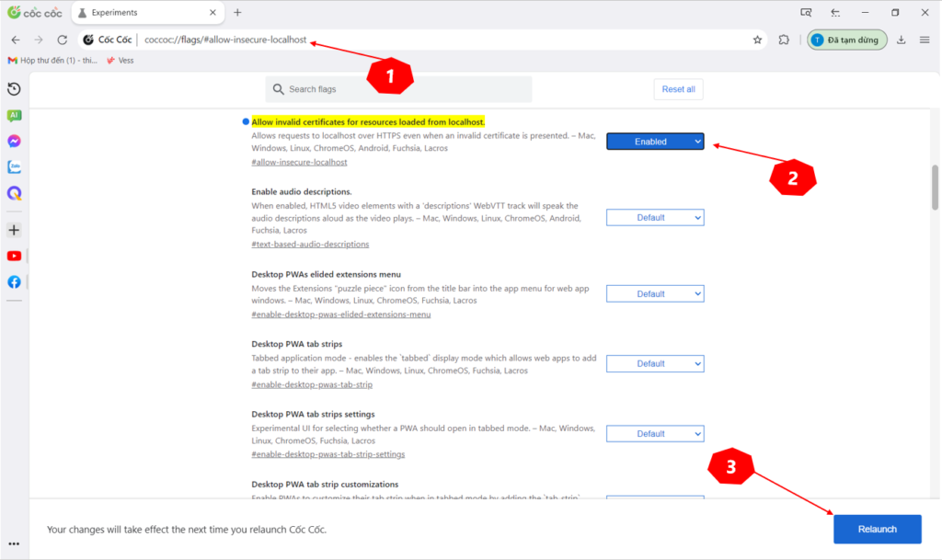Open the Coc Coc hamburger menu
Viewport: 942px width, 560px height.
click(925, 40)
